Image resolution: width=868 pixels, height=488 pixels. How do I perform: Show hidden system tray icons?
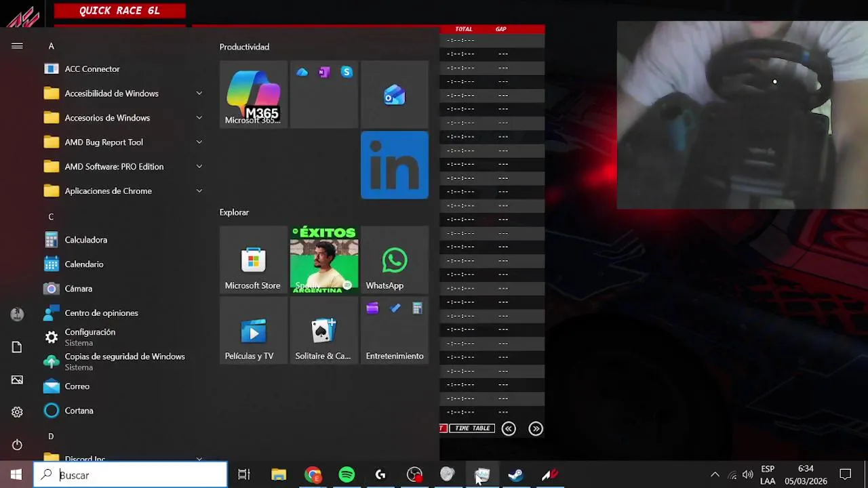(x=715, y=474)
